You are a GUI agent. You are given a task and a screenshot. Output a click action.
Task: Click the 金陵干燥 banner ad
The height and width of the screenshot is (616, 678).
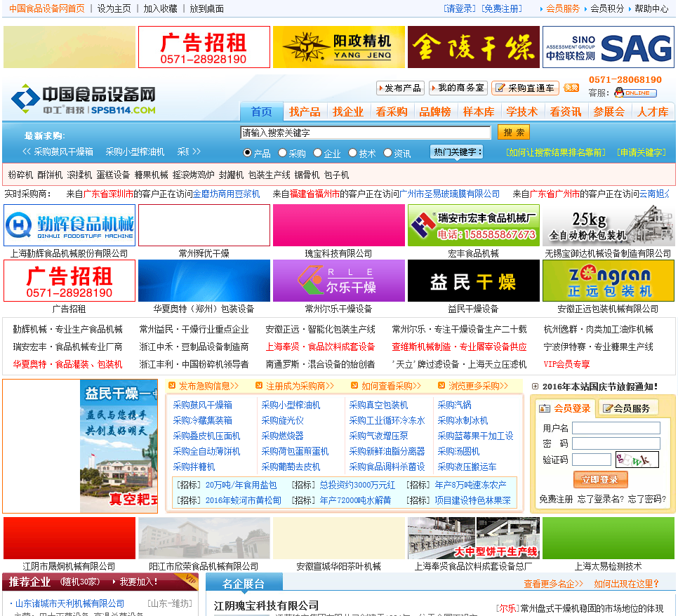[x=474, y=47]
